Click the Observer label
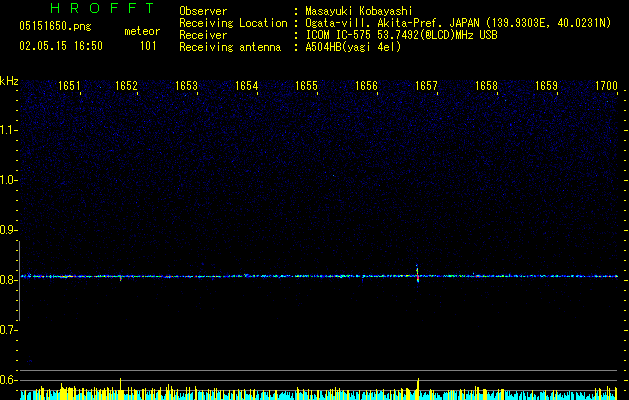Image resolution: width=629 pixels, height=400 pixels. [203, 11]
